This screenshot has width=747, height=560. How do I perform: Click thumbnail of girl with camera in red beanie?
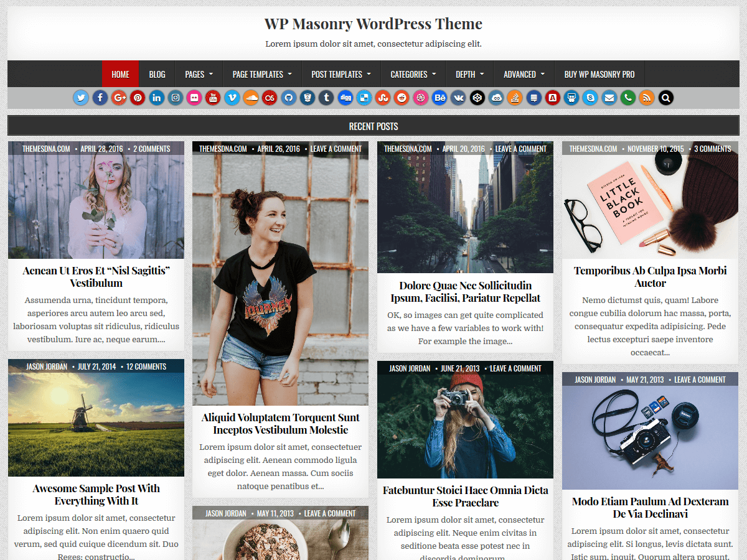[x=465, y=420]
